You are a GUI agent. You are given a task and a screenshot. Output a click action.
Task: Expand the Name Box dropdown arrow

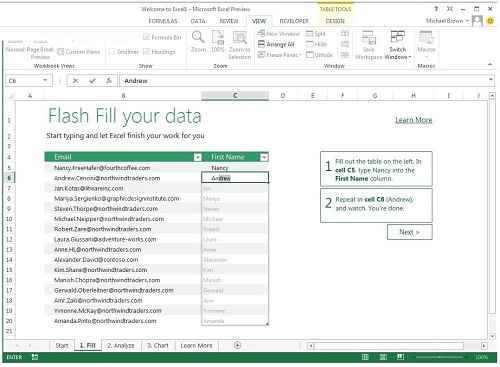coord(45,81)
